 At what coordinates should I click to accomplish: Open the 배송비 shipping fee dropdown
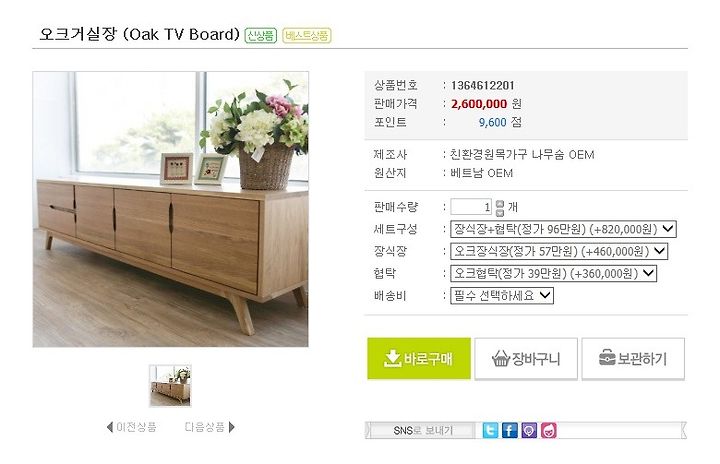(502, 295)
